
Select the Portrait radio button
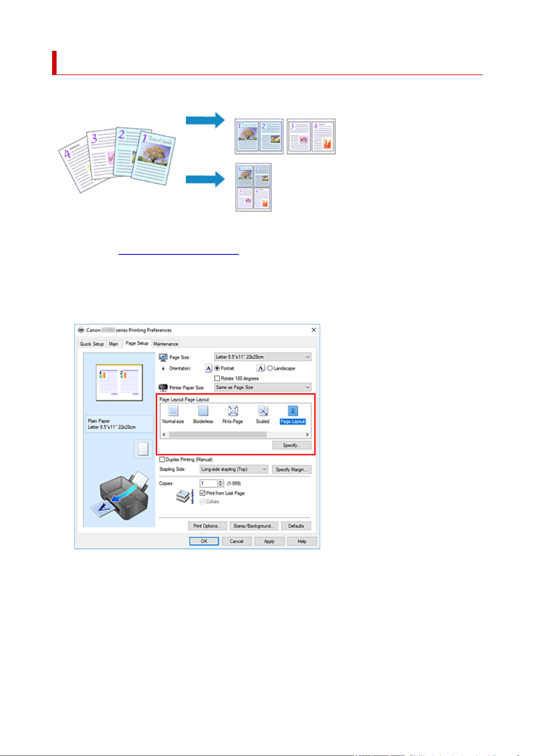[217, 368]
